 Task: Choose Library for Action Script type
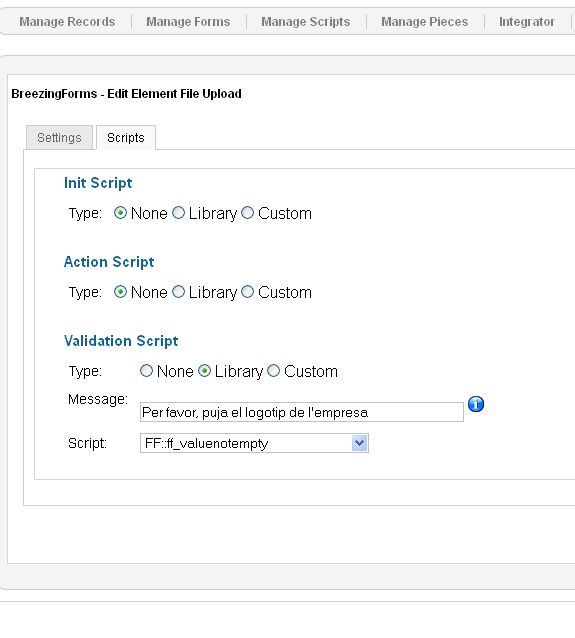click(179, 292)
